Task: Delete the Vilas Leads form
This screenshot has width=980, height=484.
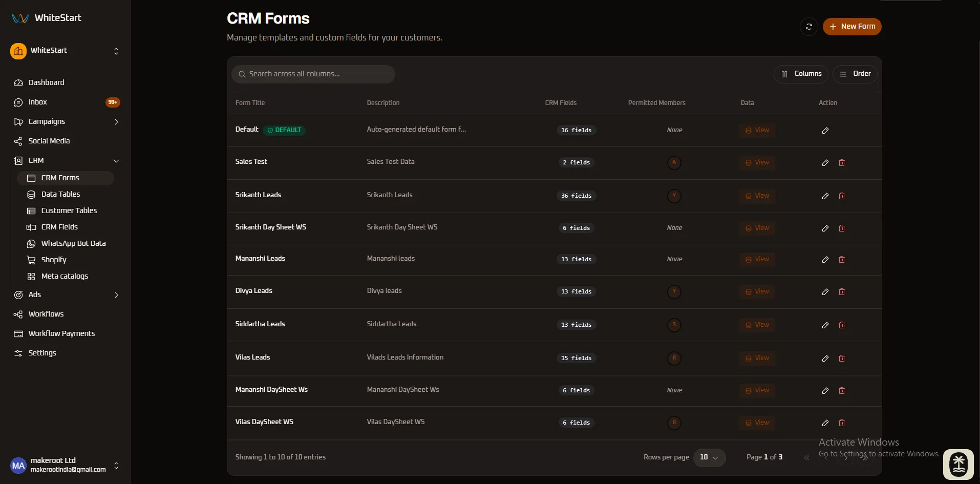Action: pyautogui.click(x=842, y=359)
